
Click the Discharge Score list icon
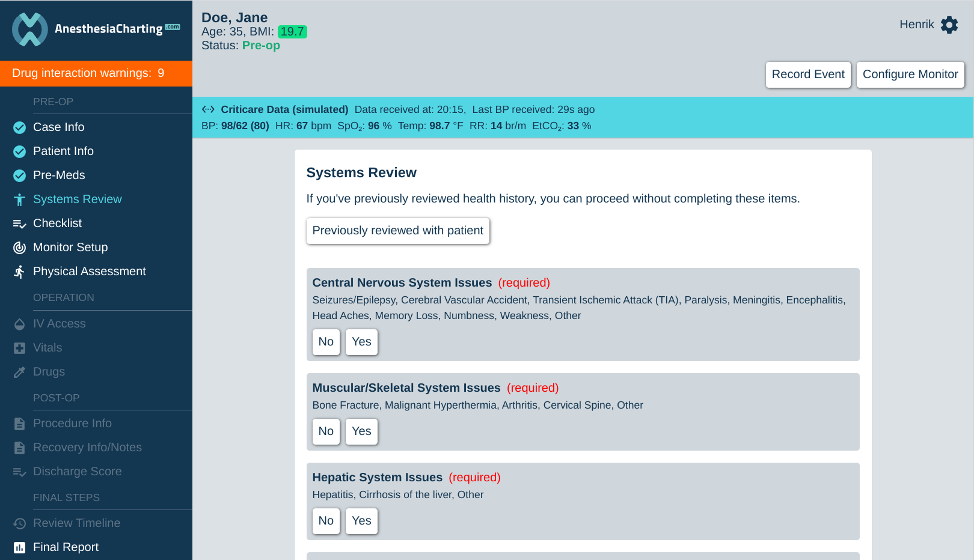point(20,472)
